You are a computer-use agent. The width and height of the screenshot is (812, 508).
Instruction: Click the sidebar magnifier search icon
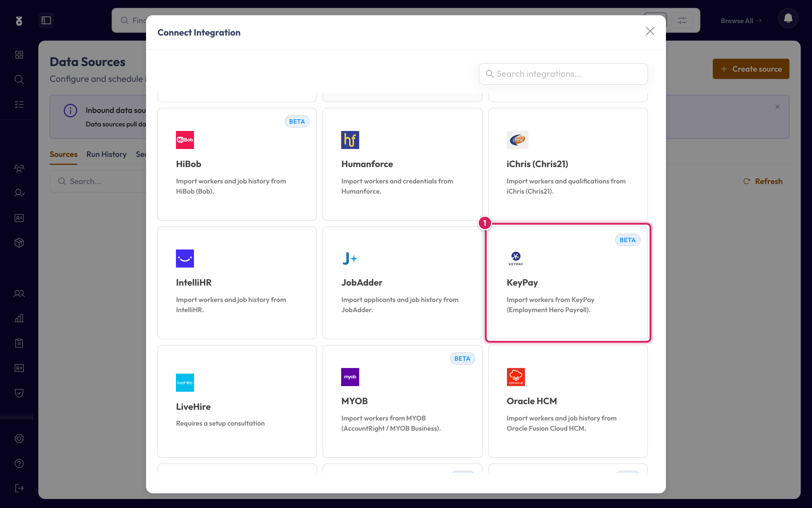(x=19, y=79)
